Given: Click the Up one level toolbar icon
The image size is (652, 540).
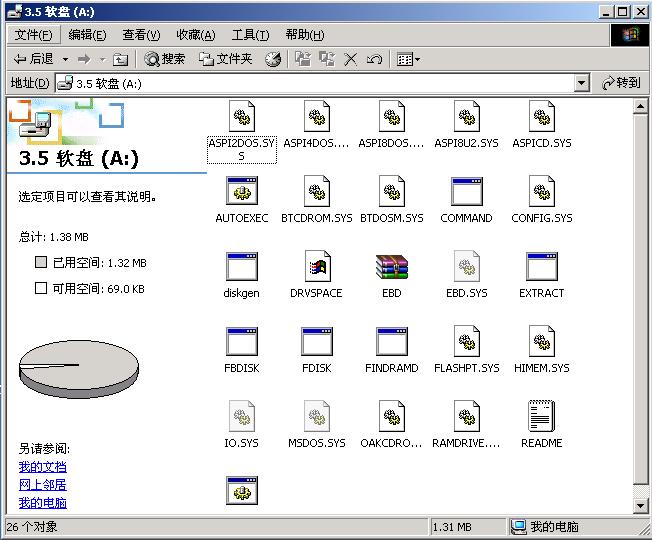Looking at the screenshot, I should [121, 59].
